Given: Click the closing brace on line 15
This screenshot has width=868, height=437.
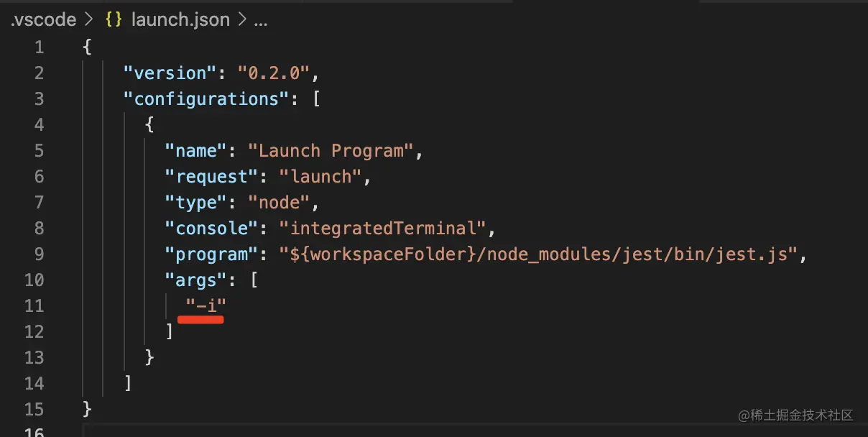Looking at the screenshot, I should (87, 409).
